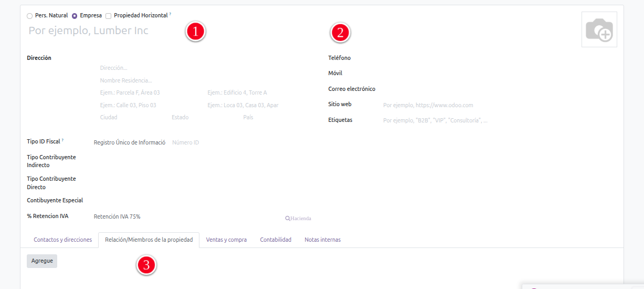This screenshot has width=644, height=289.
Task: Click the Hacienda search icon
Action: 288,219
